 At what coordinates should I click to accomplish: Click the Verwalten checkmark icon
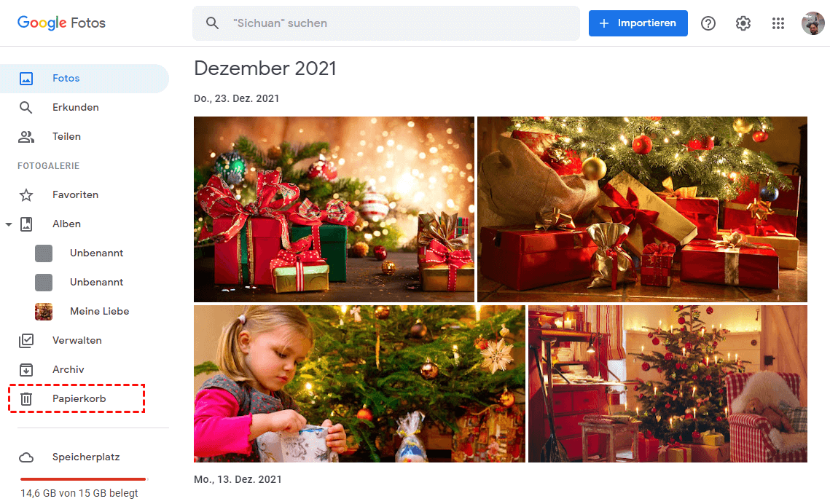coord(26,341)
